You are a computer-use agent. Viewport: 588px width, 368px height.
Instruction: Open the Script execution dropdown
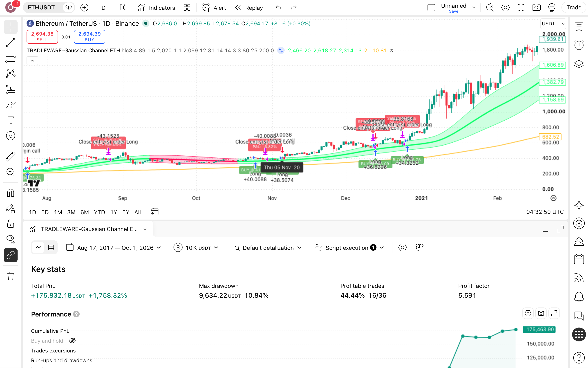(349, 248)
